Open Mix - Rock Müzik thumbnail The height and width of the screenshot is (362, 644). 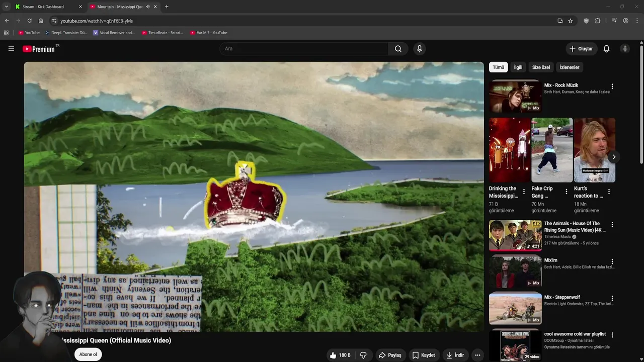click(x=515, y=97)
